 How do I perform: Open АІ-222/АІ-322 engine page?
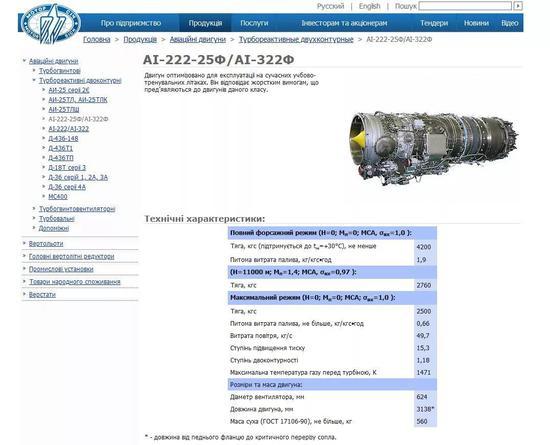point(69,129)
